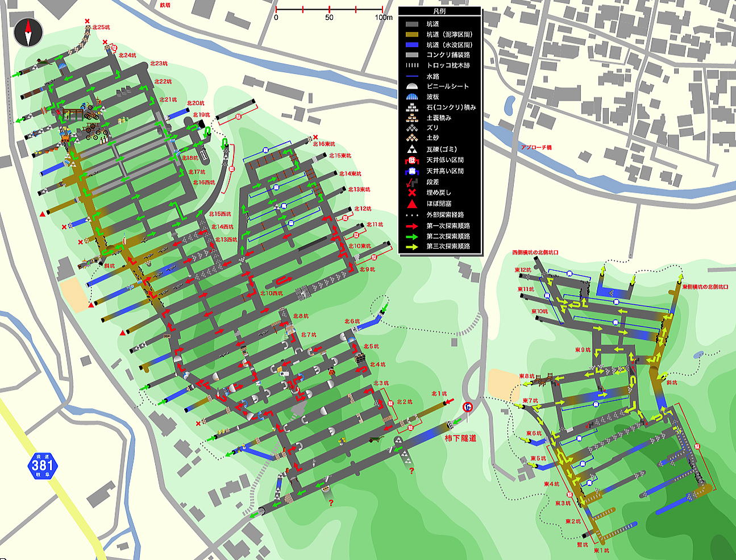Click the ほぼ閉塞 red triangle legend icon

point(412,204)
